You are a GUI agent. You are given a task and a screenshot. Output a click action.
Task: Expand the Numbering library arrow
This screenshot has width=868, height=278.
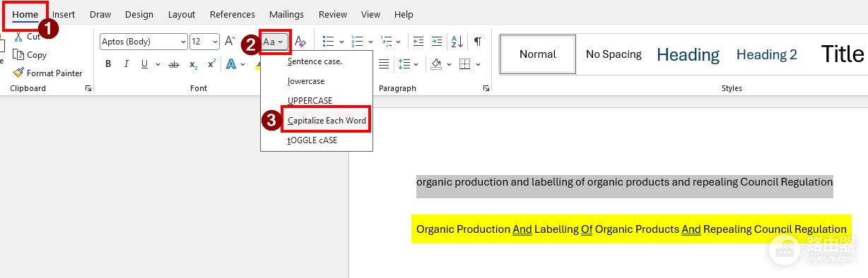(x=370, y=42)
